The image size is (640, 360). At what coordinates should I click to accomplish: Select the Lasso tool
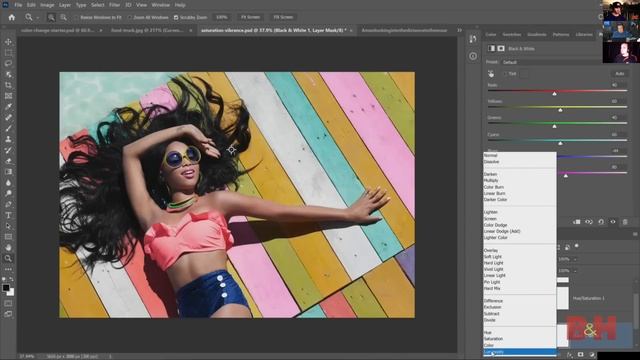pyautogui.click(x=8, y=64)
